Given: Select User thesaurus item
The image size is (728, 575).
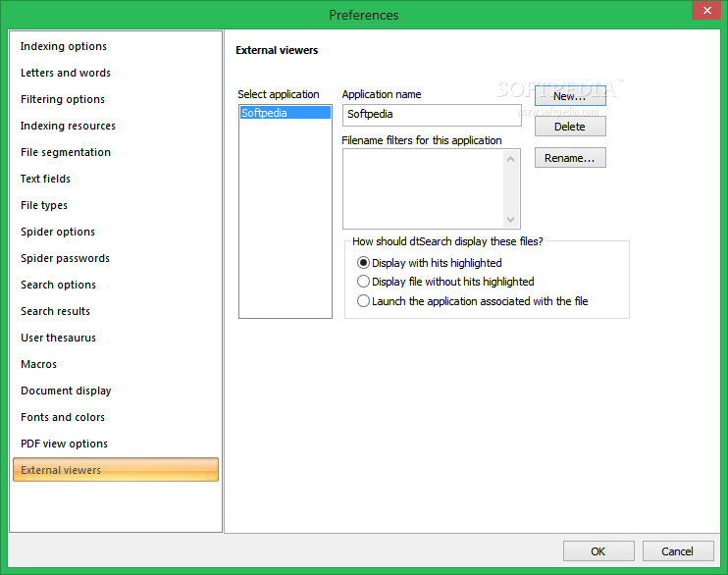Looking at the screenshot, I should pos(58,338).
